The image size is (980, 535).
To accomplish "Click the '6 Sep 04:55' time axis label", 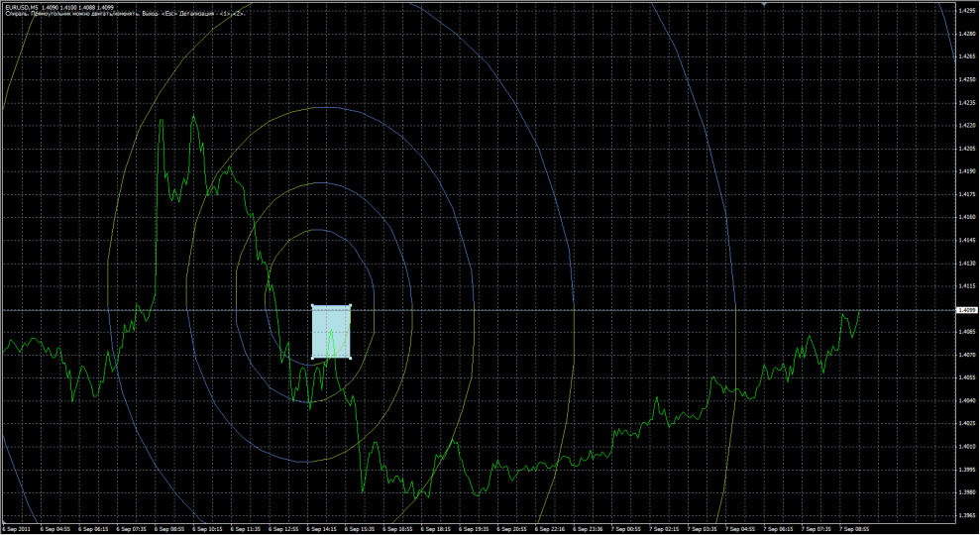I will click(x=55, y=529).
